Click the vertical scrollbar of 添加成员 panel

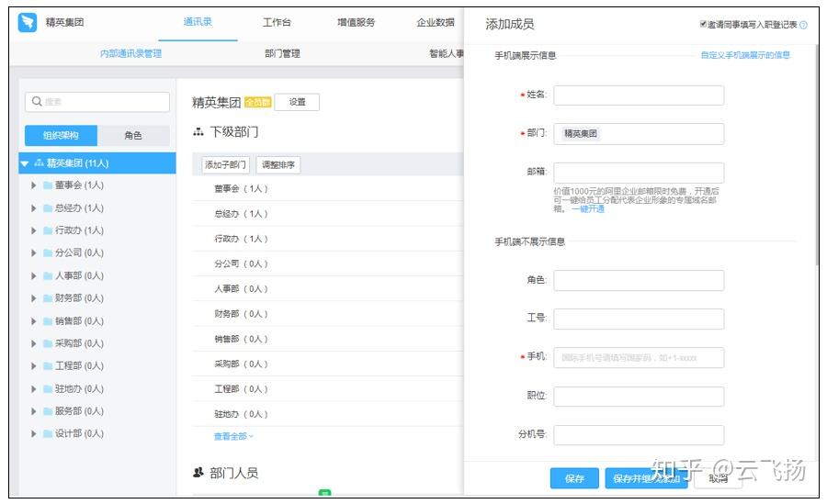click(815, 155)
